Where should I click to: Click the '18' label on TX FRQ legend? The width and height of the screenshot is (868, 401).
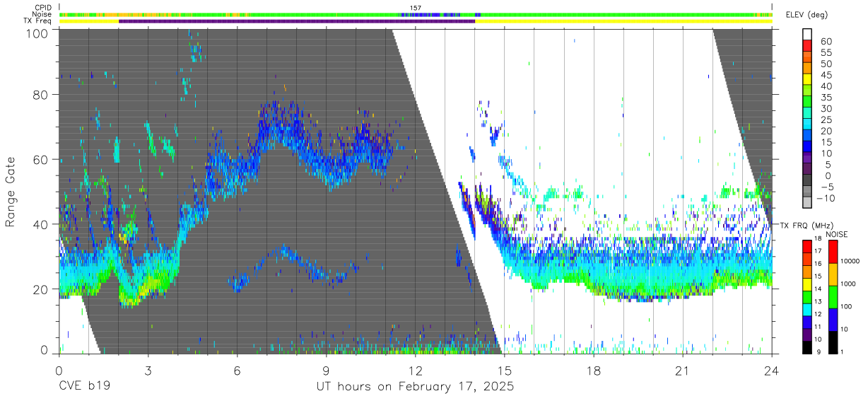tap(818, 239)
